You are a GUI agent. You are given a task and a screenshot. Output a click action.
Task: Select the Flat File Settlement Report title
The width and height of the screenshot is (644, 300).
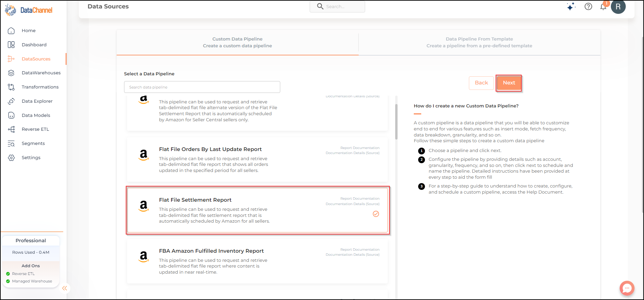click(x=195, y=200)
